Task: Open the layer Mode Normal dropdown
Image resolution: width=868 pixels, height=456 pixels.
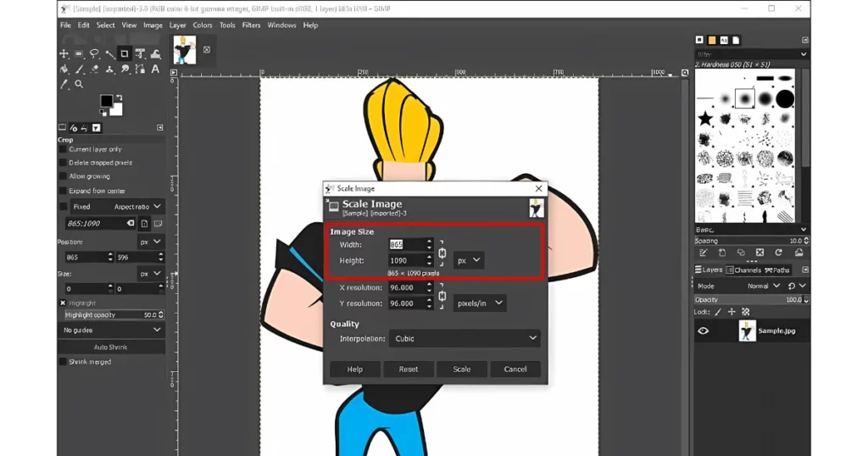Action: [764, 286]
